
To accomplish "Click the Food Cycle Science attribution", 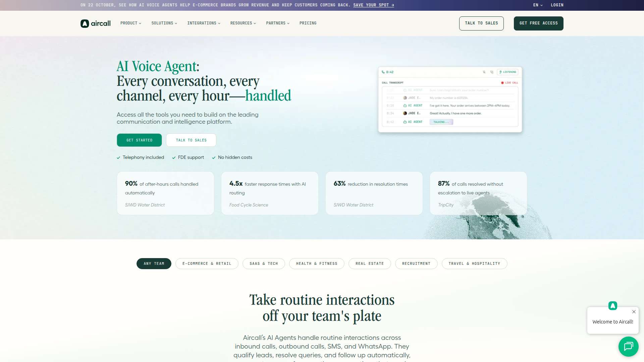I will click(249, 205).
